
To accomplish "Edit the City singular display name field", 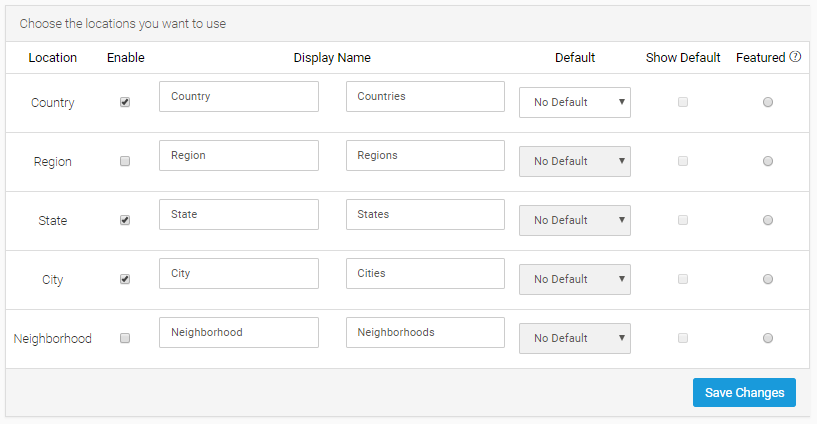I will click(x=238, y=274).
